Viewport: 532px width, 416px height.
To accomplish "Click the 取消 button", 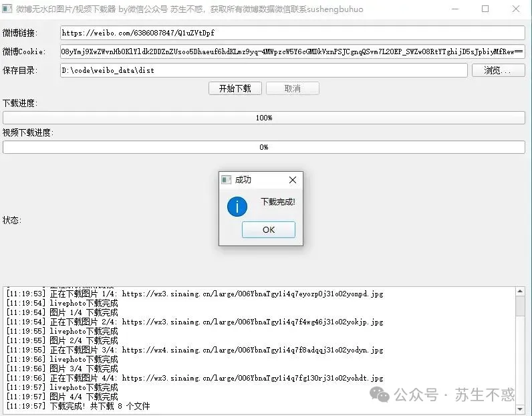I will [x=293, y=88].
